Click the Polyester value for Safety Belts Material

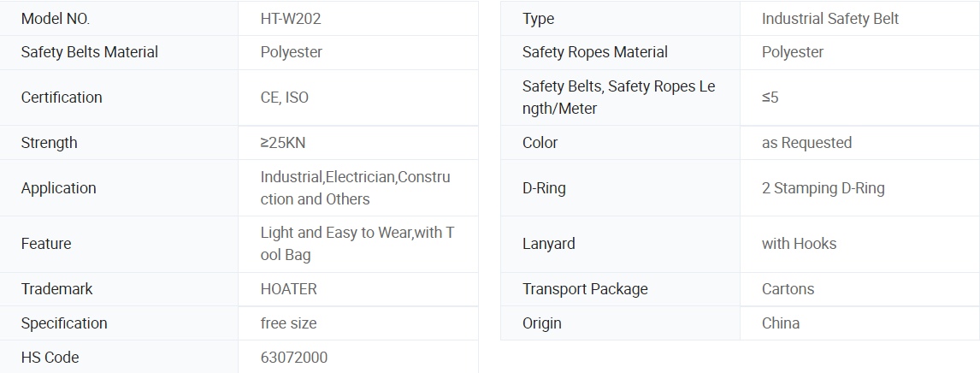click(x=292, y=52)
